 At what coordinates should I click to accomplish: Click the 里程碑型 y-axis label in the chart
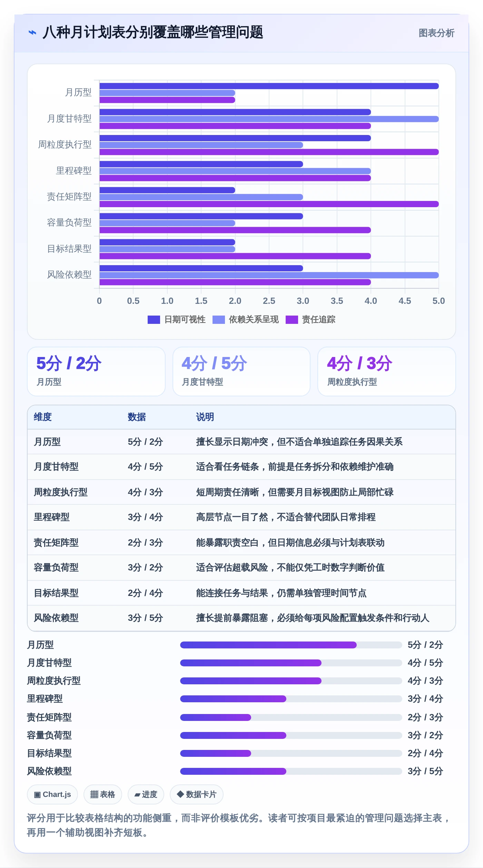click(x=74, y=171)
